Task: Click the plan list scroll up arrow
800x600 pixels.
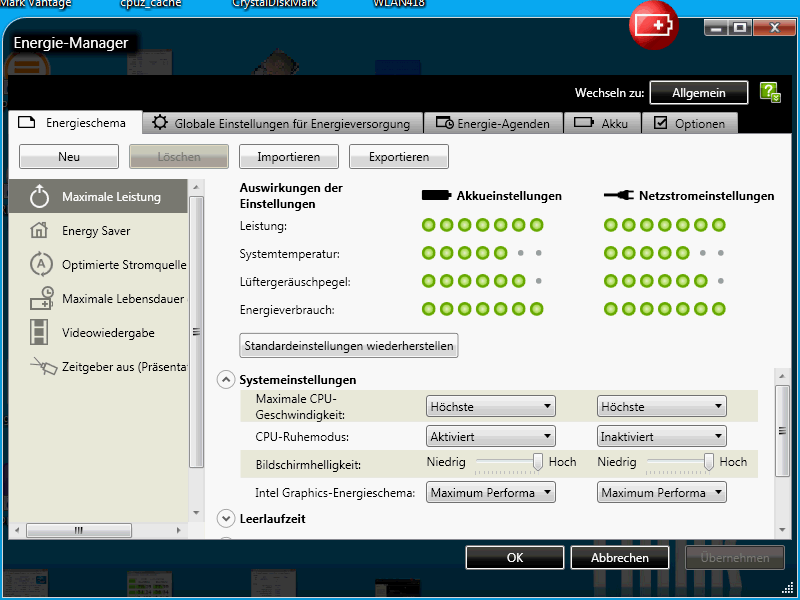Action: (x=196, y=187)
